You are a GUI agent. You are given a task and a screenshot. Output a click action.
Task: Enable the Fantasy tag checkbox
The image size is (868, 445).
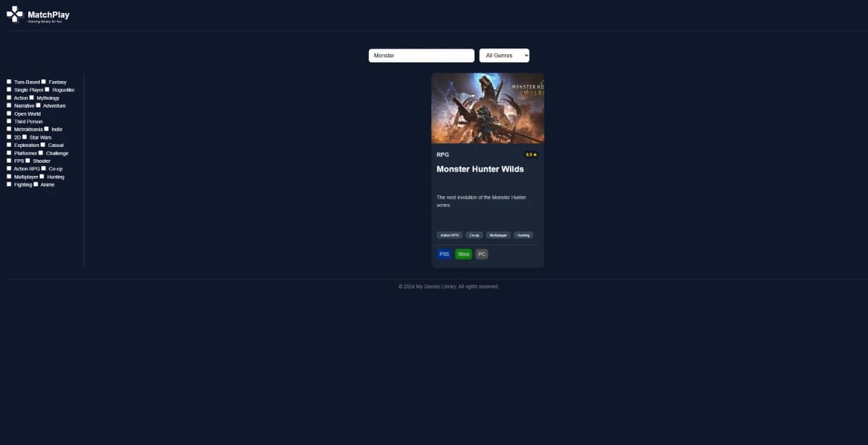tap(43, 82)
